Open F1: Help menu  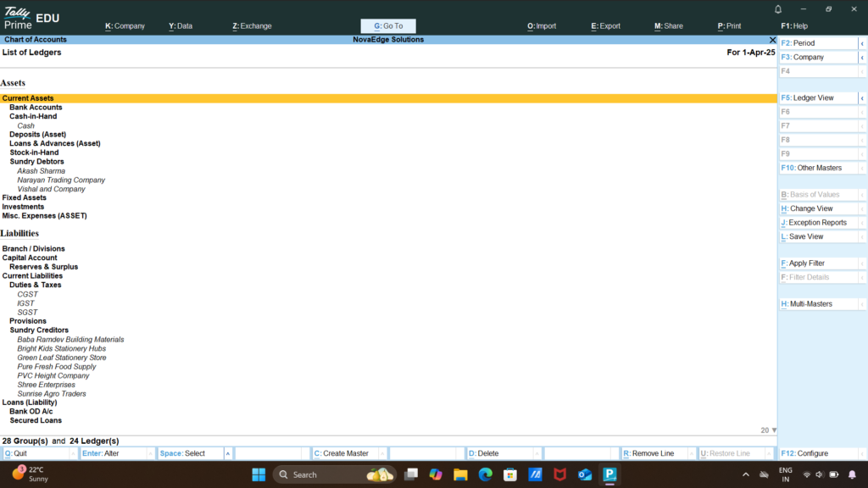click(794, 26)
